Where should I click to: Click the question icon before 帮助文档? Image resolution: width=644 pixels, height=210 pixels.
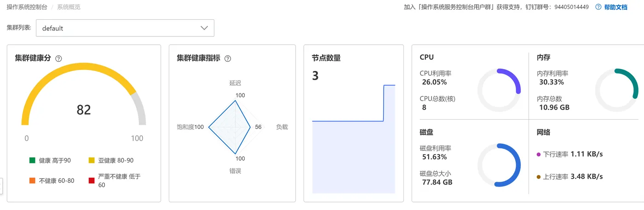(598, 7)
